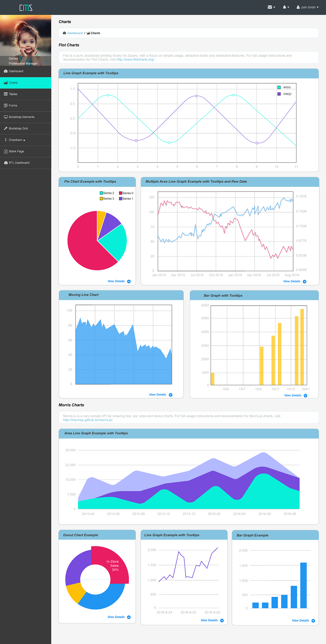This screenshot has width=326, height=644.
Task: Click the Tables grid icon in sidebar
Action: tap(6, 94)
